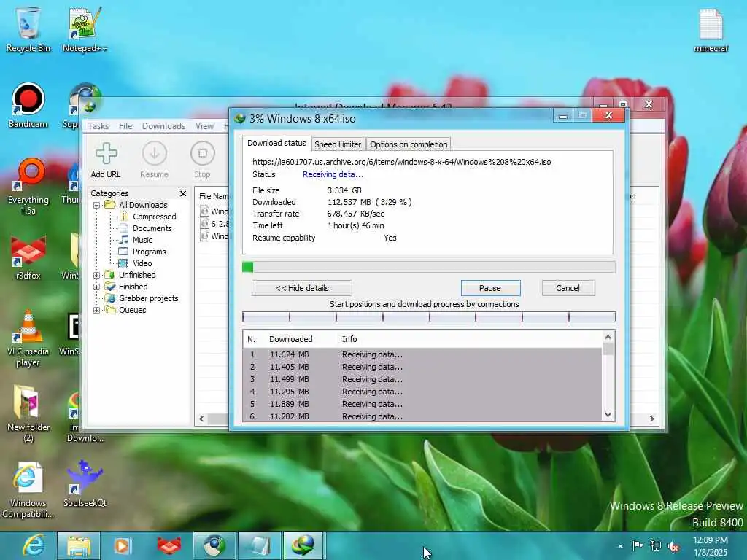Click the Downloaded column header
Viewport: 747px width, 560px height.
point(290,339)
